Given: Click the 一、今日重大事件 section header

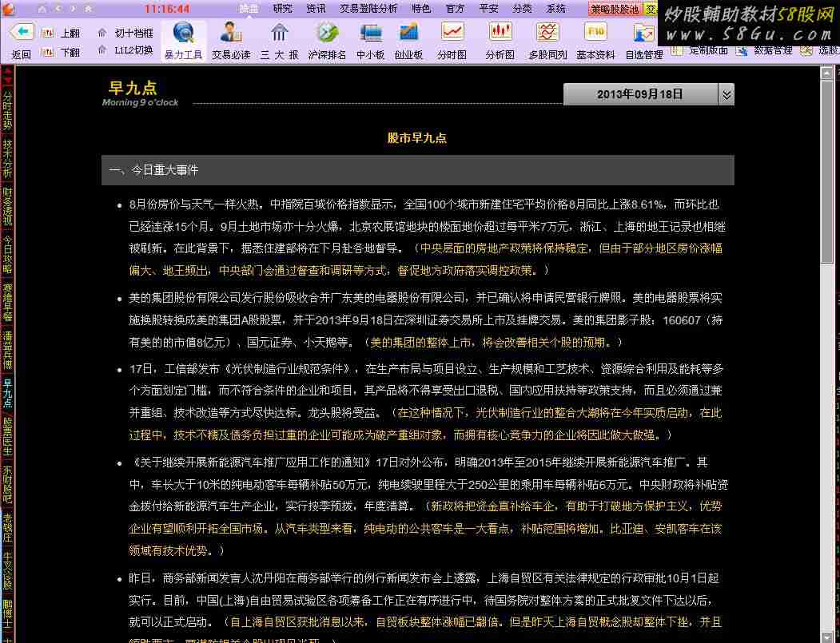Looking at the screenshot, I should 417,170.
